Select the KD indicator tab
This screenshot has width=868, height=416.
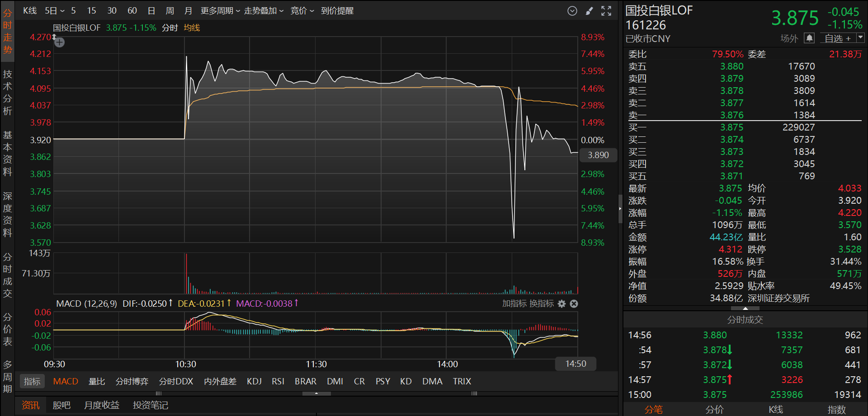pyautogui.click(x=406, y=381)
